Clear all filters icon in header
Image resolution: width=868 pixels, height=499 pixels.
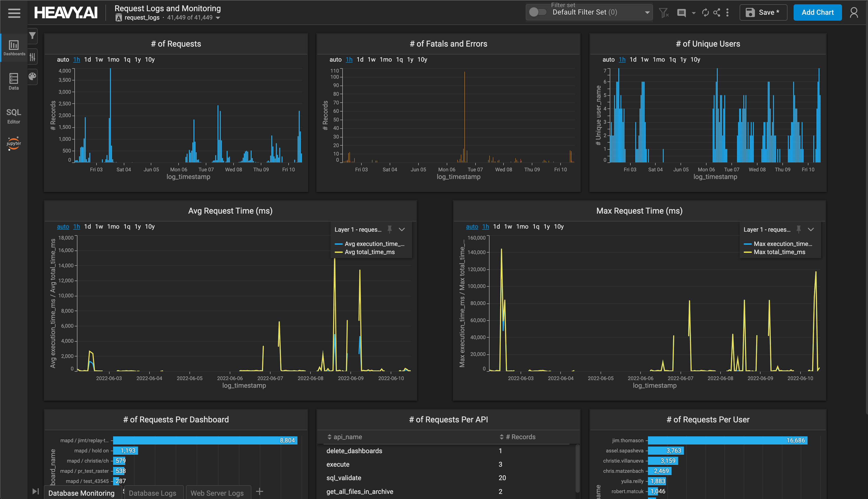(x=664, y=13)
